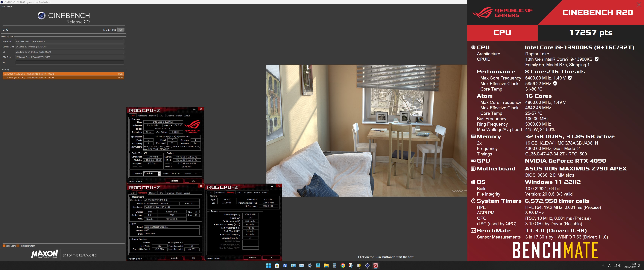Click the Cinebench logo sphere icon

42,16
